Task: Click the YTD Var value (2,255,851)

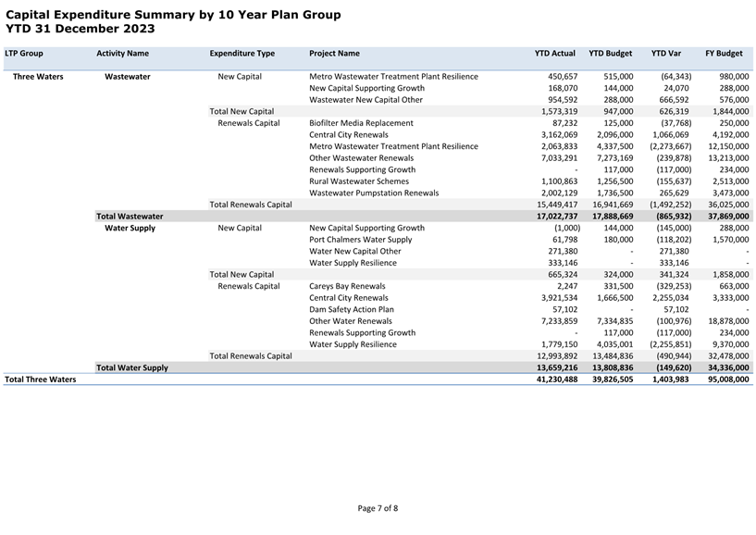Action: [x=671, y=344]
